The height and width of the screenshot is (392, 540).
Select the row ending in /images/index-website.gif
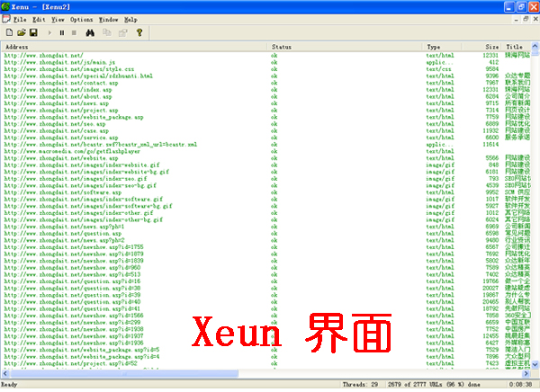click(x=267, y=165)
